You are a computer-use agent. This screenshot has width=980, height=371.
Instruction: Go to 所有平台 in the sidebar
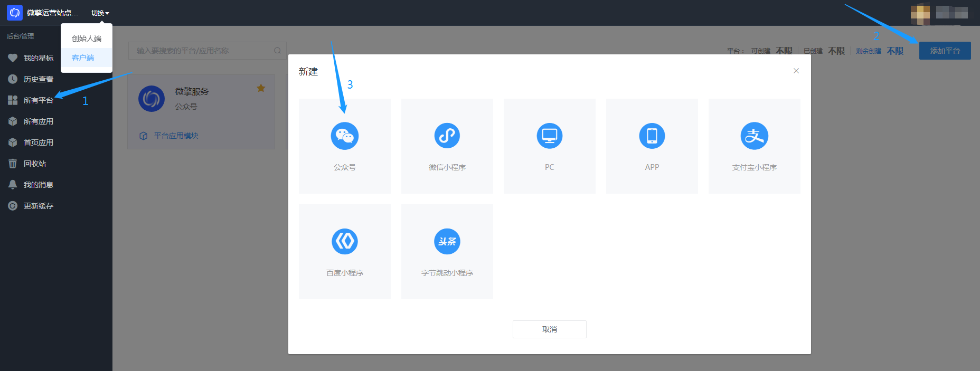point(39,100)
